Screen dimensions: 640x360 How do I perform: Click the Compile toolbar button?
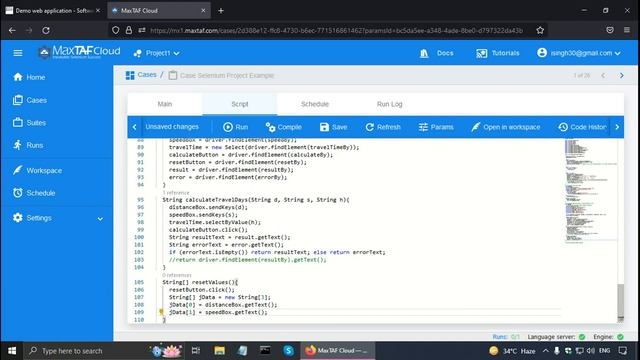click(283, 127)
